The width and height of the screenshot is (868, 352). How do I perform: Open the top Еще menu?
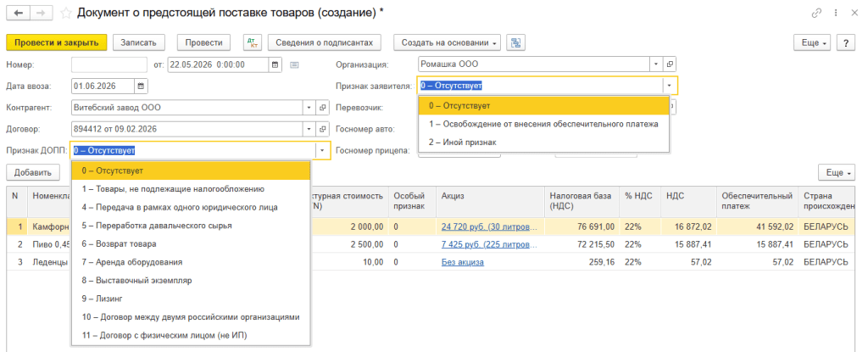(x=812, y=42)
